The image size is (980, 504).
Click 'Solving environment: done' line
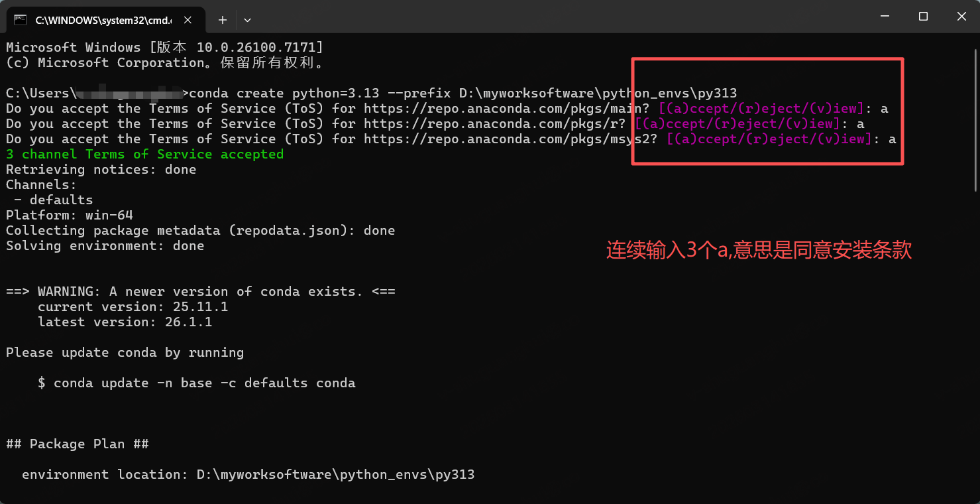pos(105,245)
